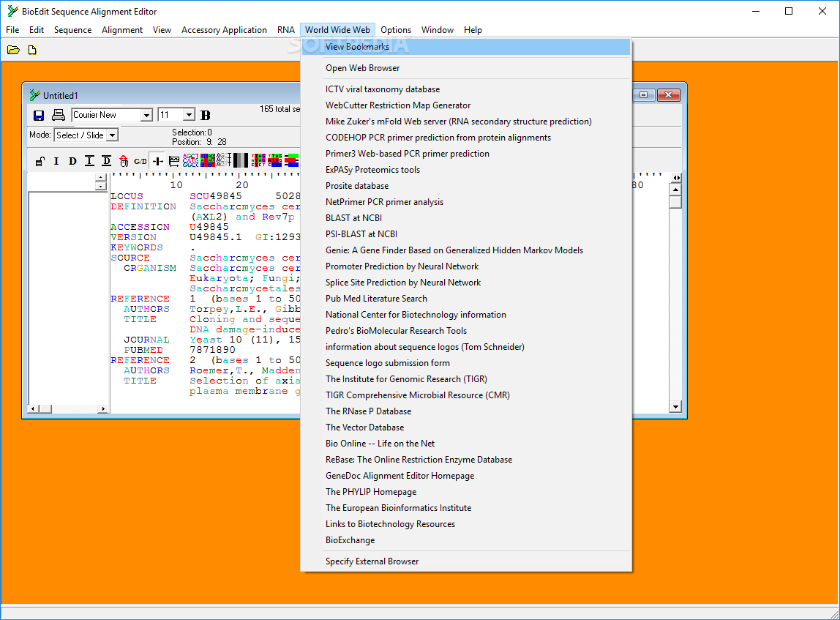840x620 pixels.
Task: Click the red mouse cursor icon
Action: (x=124, y=161)
